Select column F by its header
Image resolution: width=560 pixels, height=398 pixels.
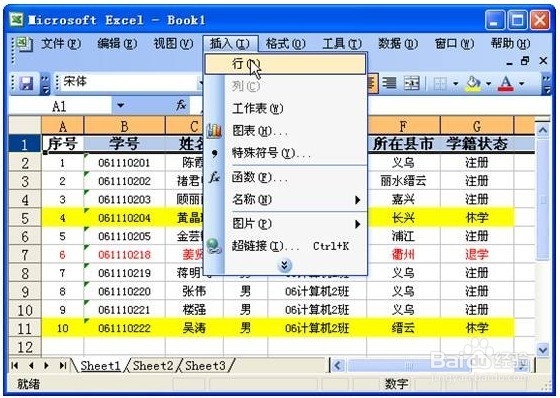coord(404,126)
